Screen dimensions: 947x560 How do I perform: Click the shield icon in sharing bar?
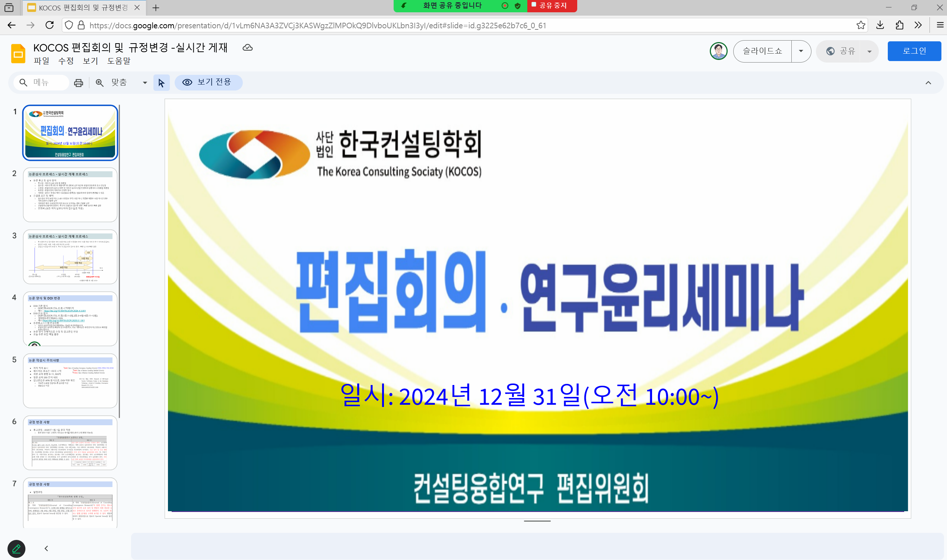click(x=518, y=6)
